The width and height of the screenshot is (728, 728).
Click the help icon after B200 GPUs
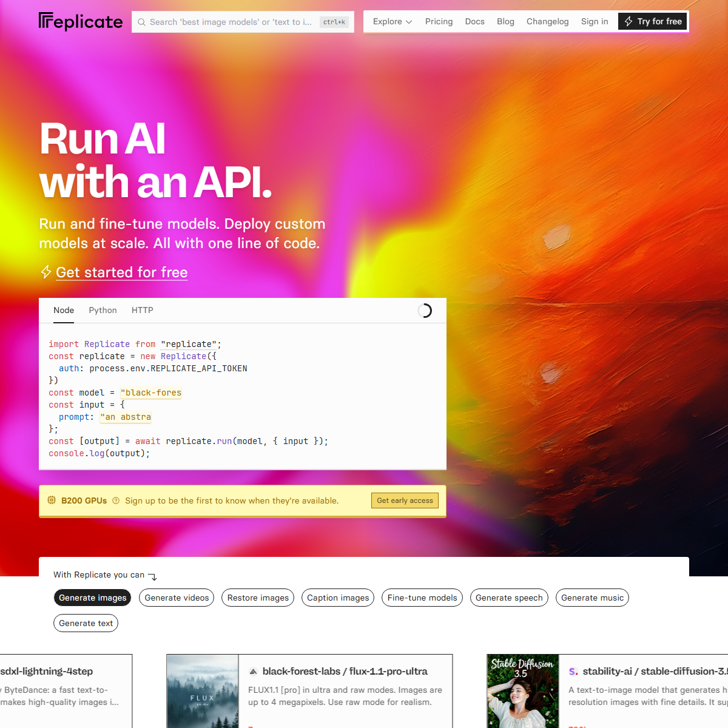click(116, 500)
